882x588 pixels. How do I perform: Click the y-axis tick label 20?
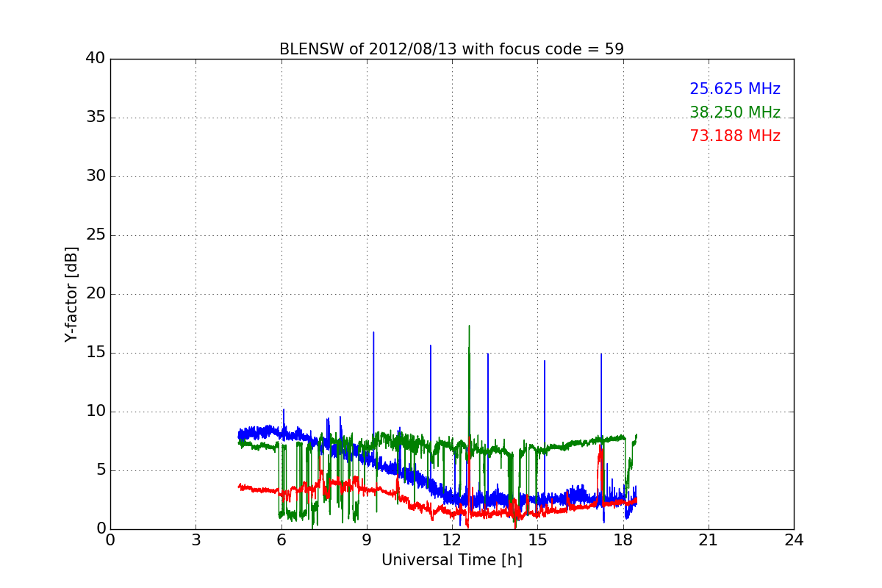click(96, 294)
